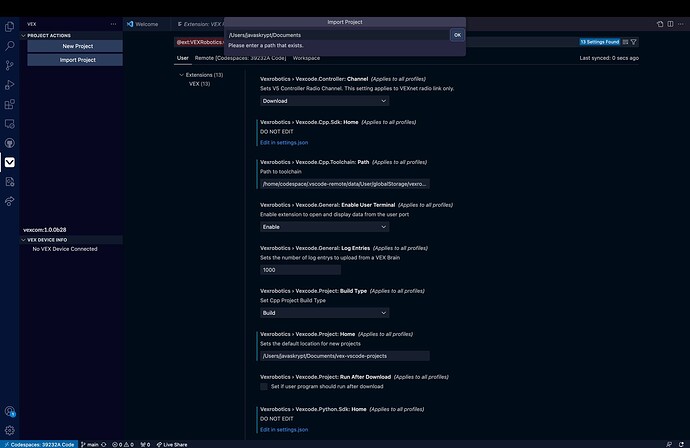The width and height of the screenshot is (690, 448).
Task: Open the Explorer view in activity bar
Action: tap(9, 27)
